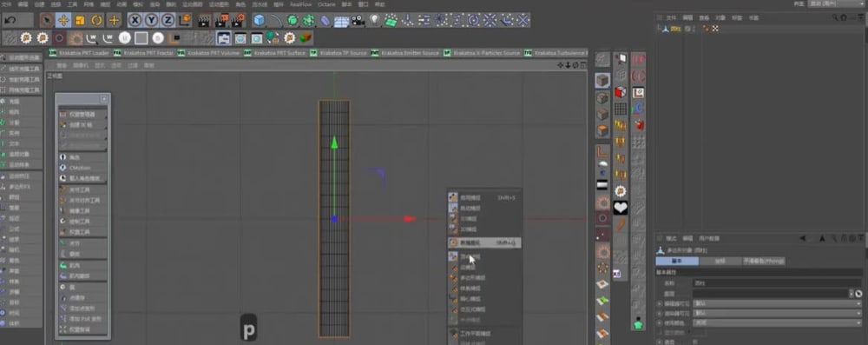The image size is (868, 345).
Task: Select CMotion in floating character palette
Action: point(83,168)
